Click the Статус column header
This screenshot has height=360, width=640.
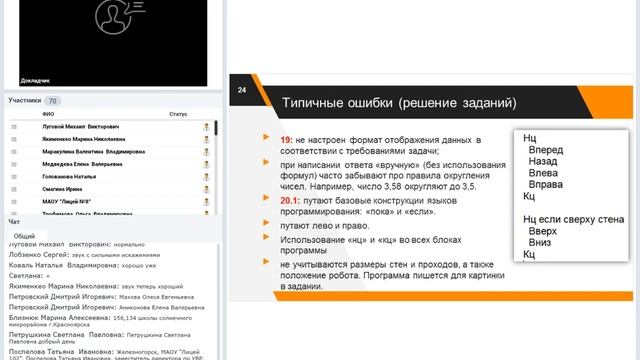(178, 114)
